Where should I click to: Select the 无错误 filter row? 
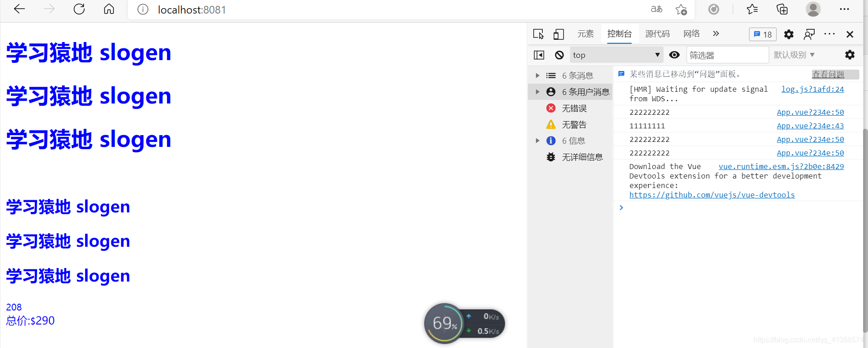pyautogui.click(x=570, y=108)
